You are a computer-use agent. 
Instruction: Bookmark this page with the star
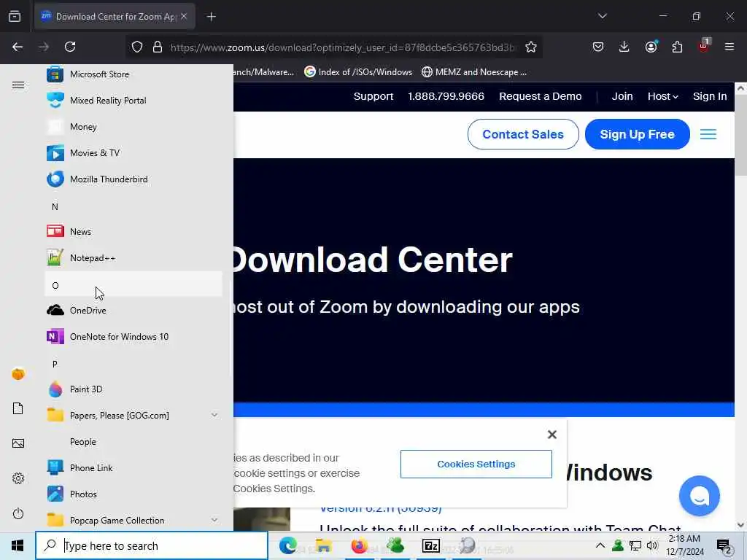click(531, 47)
